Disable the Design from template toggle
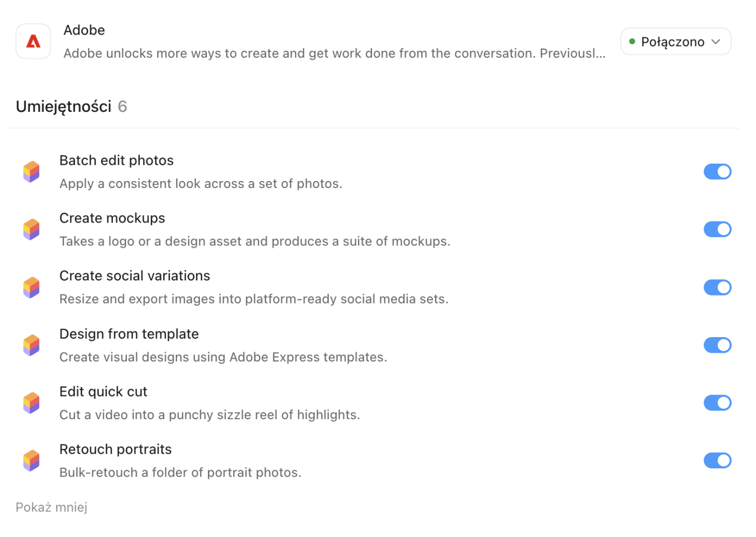Viewport: 756px width, 537px height. (717, 345)
